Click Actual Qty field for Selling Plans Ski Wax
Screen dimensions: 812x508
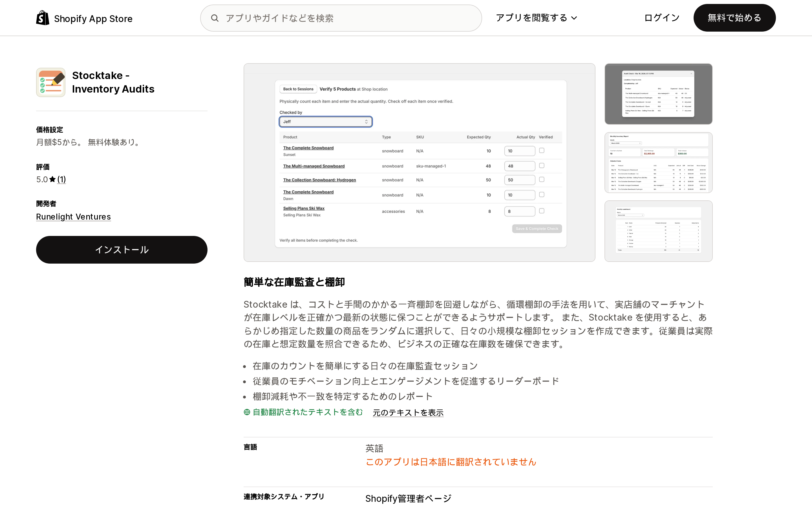519,211
